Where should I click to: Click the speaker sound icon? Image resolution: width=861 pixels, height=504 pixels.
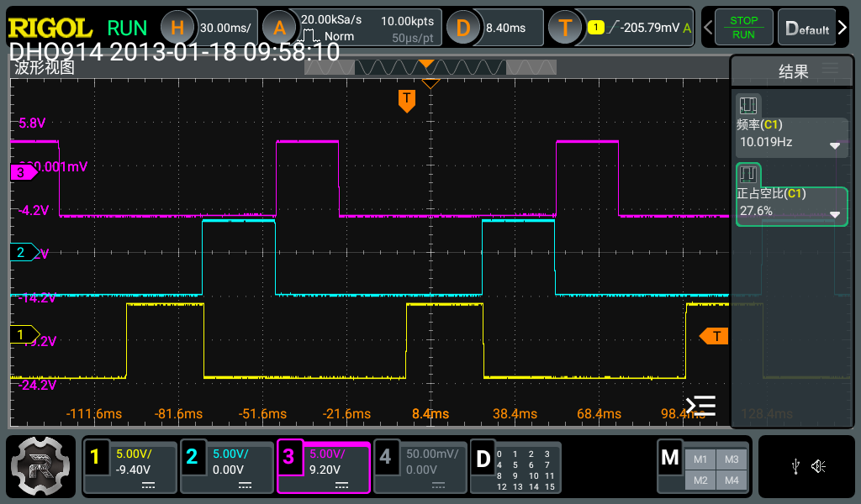click(x=818, y=466)
